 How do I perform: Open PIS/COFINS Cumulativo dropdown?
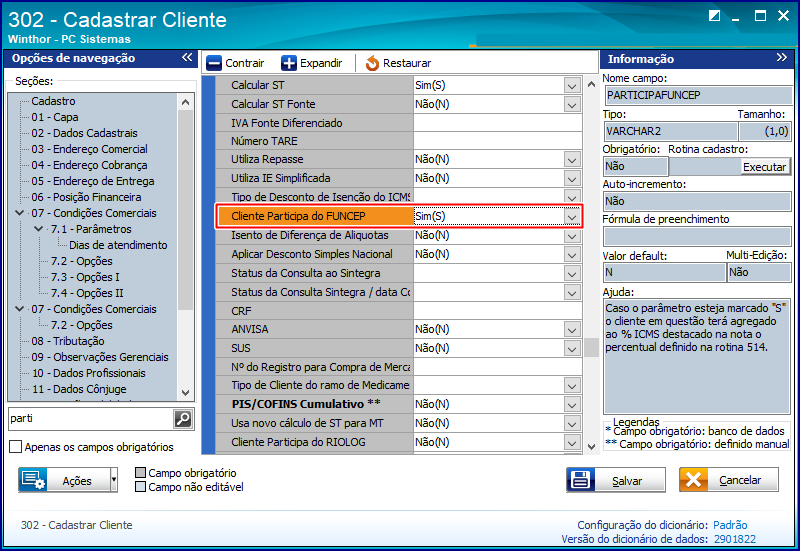[x=572, y=405]
